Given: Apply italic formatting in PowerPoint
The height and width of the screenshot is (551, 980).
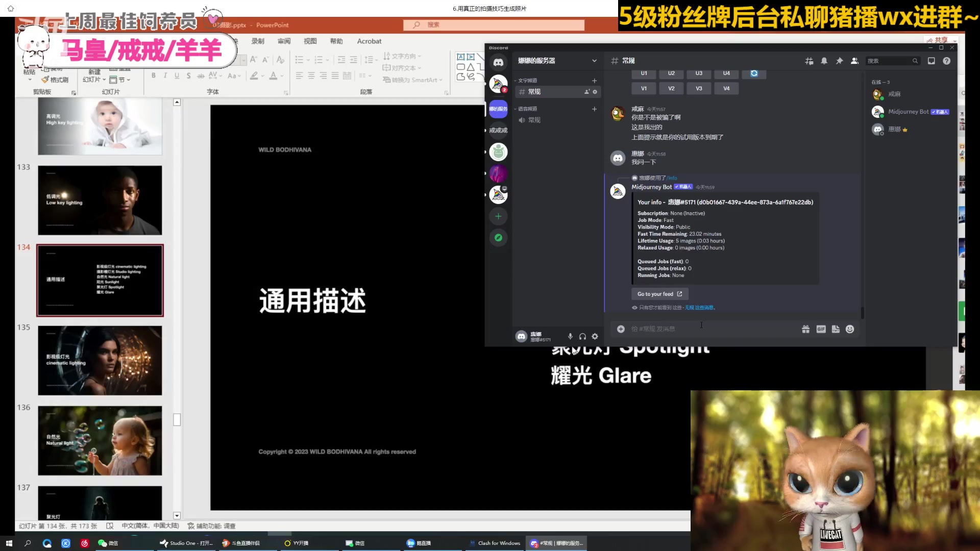Looking at the screenshot, I should coord(164,75).
